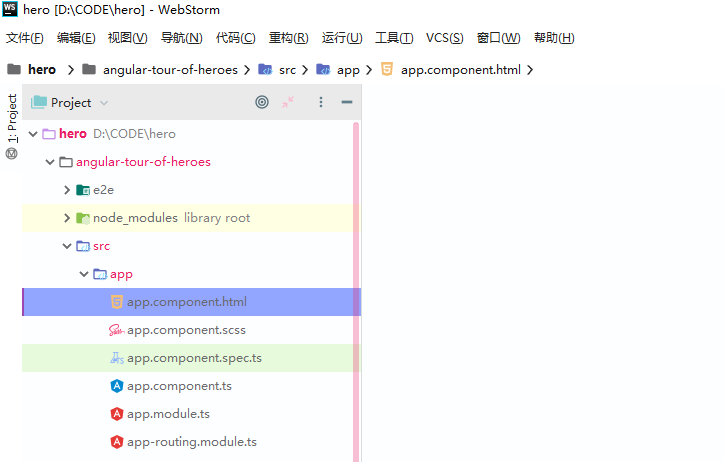Click the locate current file target icon
Screen dimensions: 724x462
[x=262, y=102]
